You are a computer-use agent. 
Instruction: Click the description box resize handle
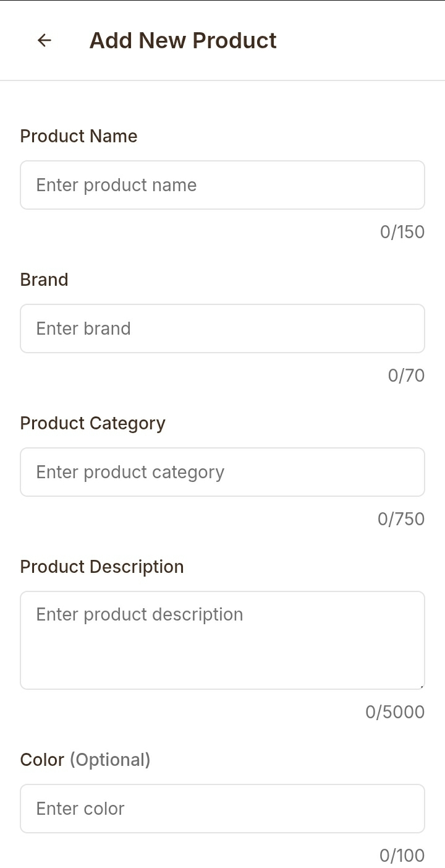[422, 686]
